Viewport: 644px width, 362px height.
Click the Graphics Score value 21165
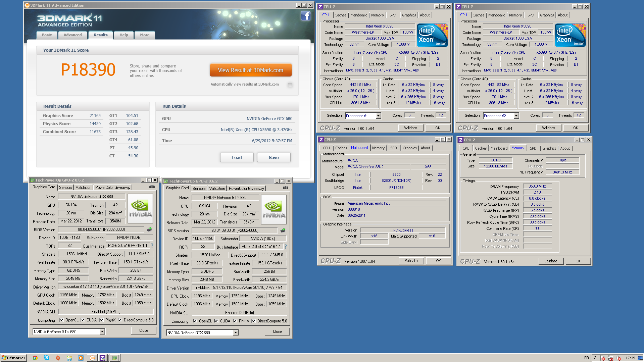point(95,116)
